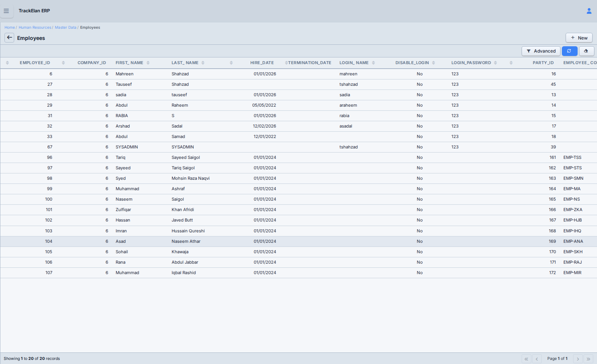Select the Naseem employee row
This screenshot has height=364, width=597.
[x=298, y=199]
